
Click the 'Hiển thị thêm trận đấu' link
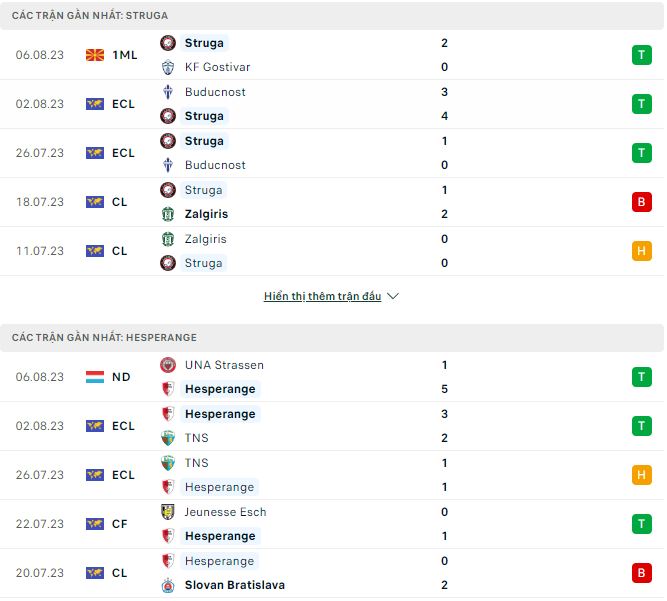[322, 297]
